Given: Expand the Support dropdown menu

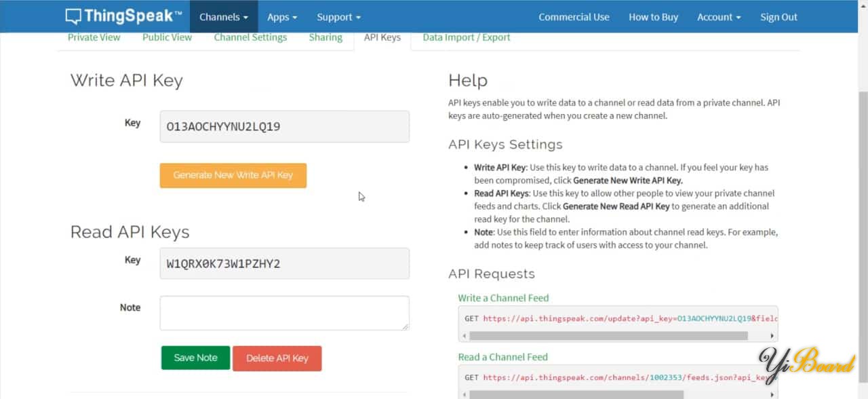Looking at the screenshot, I should (x=338, y=17).
